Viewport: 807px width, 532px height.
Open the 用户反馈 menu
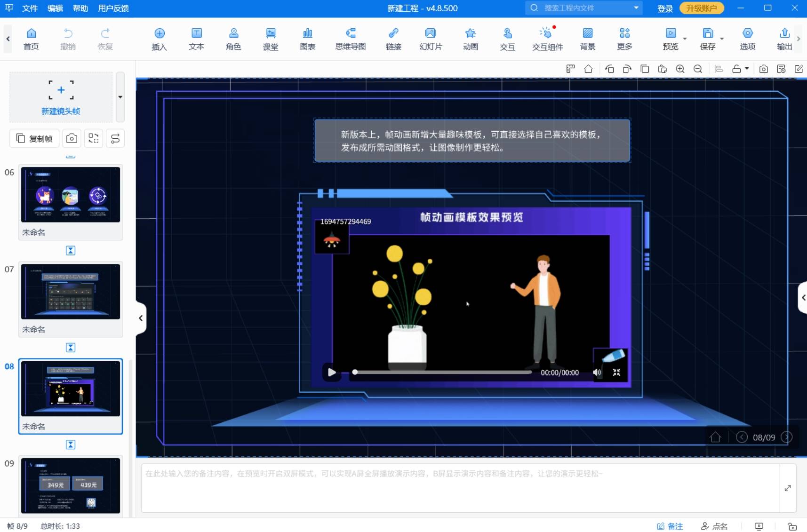click(x=113, y=8)
